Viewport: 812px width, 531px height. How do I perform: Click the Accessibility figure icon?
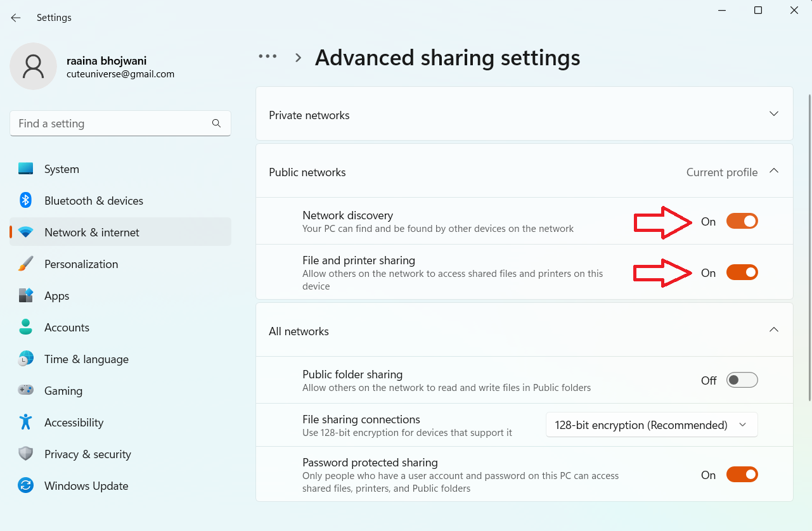[x=25, y=422]
